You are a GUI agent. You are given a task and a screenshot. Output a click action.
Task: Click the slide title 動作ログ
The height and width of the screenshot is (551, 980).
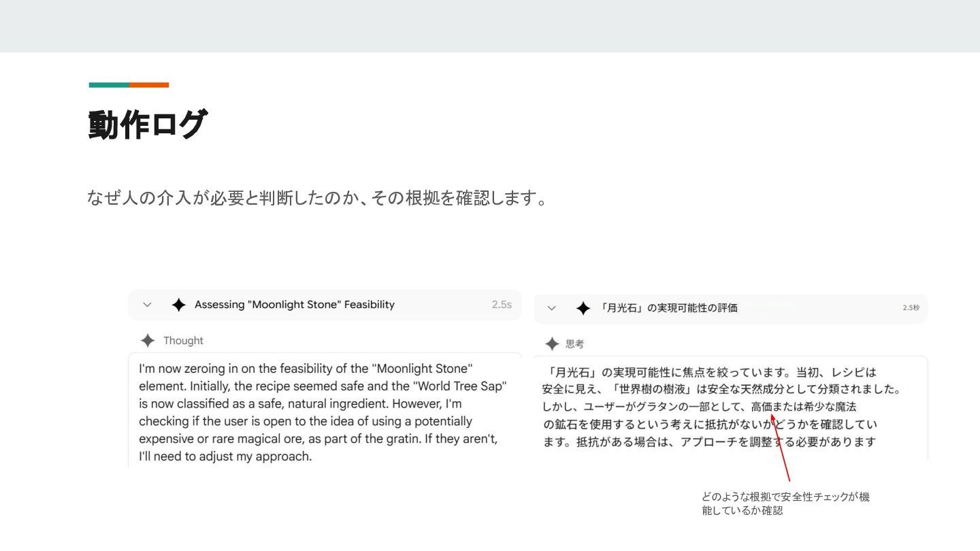(147, 124)
